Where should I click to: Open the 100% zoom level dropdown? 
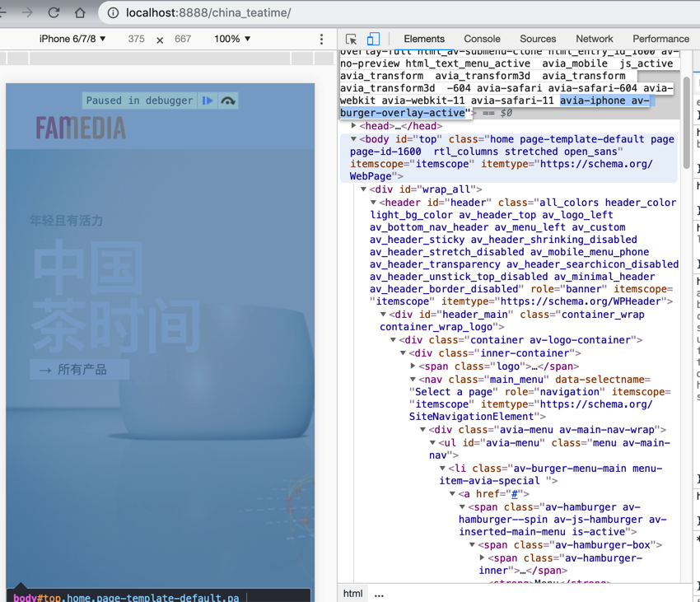pos(232,39)
